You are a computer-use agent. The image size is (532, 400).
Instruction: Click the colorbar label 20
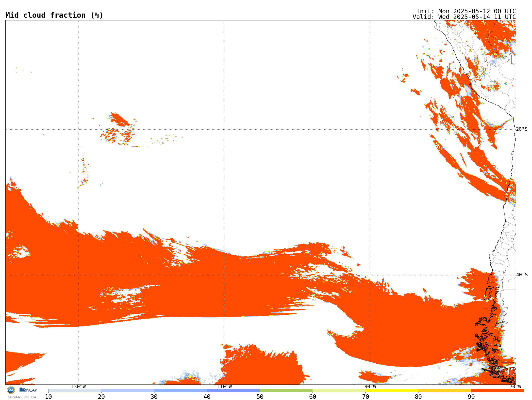pos(101,397)
